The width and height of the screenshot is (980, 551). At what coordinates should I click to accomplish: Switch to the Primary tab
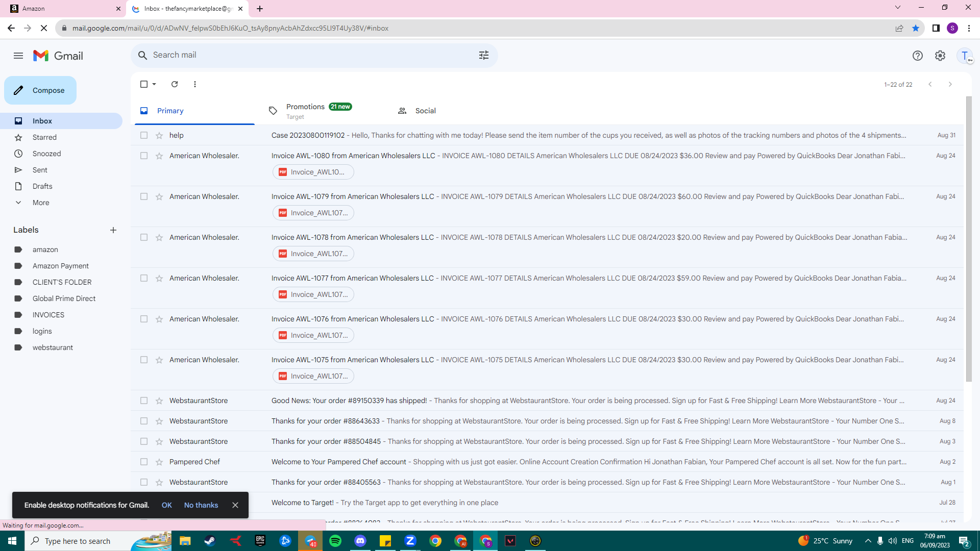[194, 111]
